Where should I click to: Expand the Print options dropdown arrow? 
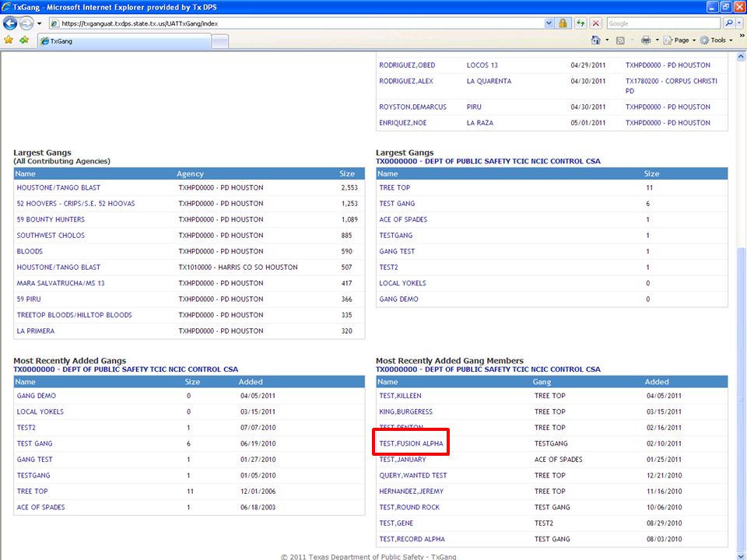(x=657, y=40)
